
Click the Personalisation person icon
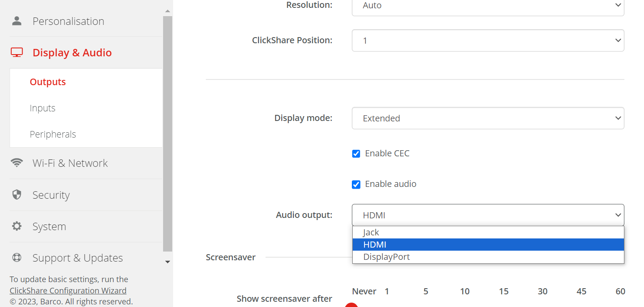point(17,20)
